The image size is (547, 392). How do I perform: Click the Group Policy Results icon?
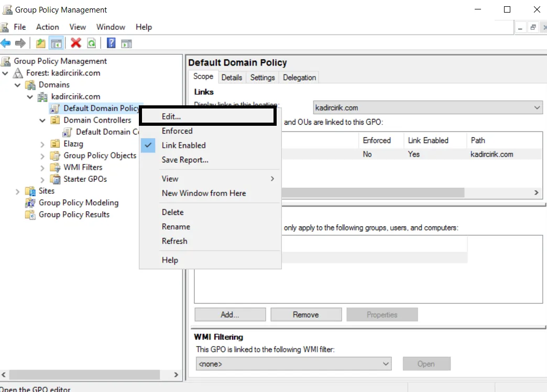[30, 215]
